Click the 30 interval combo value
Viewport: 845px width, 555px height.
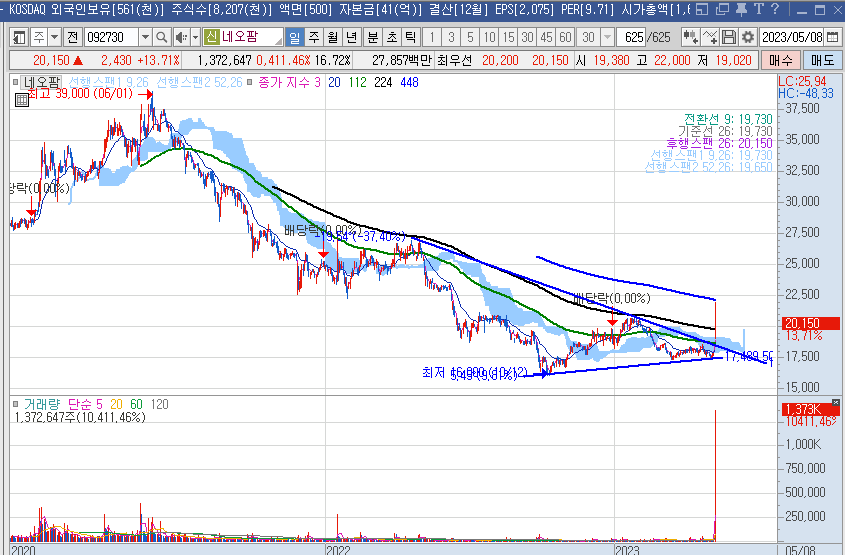coord(589,37)
